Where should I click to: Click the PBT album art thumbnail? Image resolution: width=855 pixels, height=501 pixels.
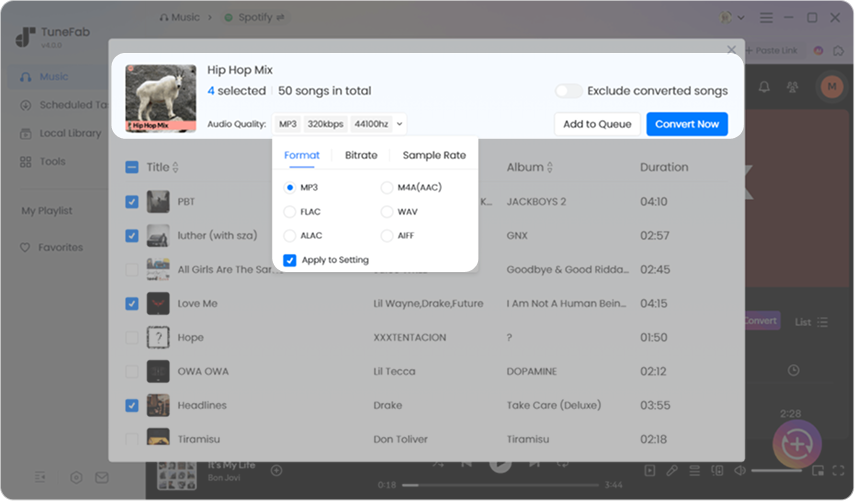[x=158, y=202]
